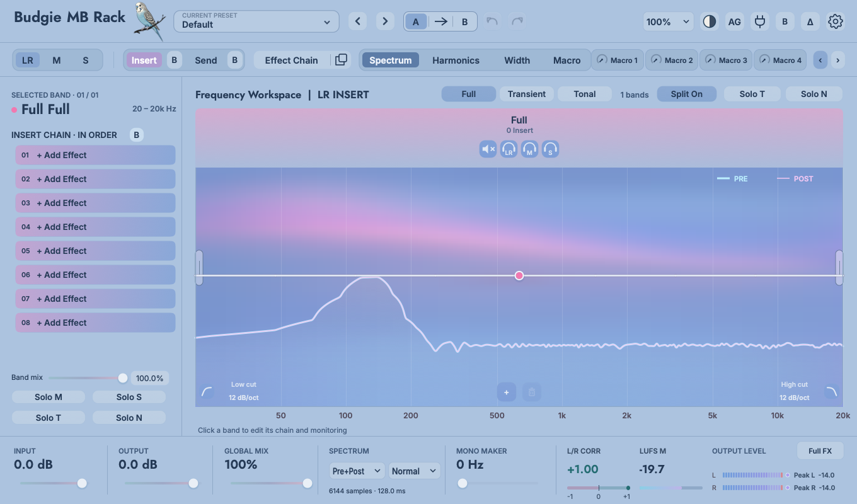The image size is (857, 504).
Task: Switch to the Harmonics tab
Action: tap(456, 60)
